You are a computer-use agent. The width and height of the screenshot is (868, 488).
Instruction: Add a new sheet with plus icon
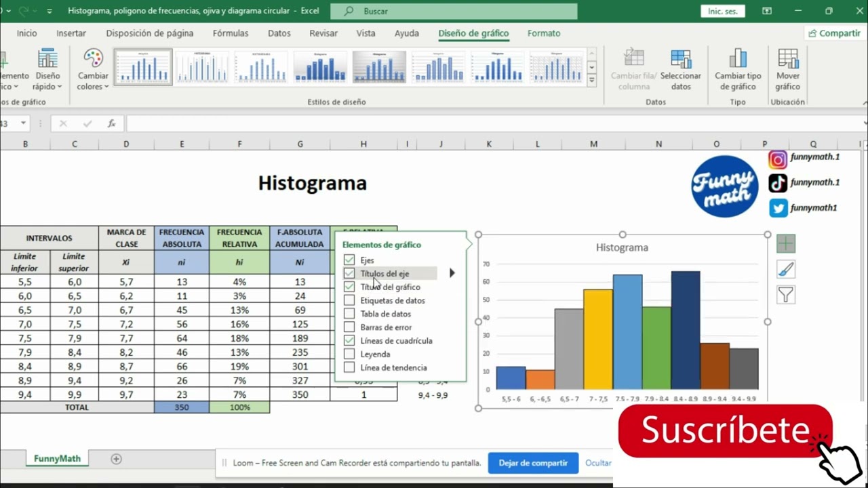click(116, 459)
